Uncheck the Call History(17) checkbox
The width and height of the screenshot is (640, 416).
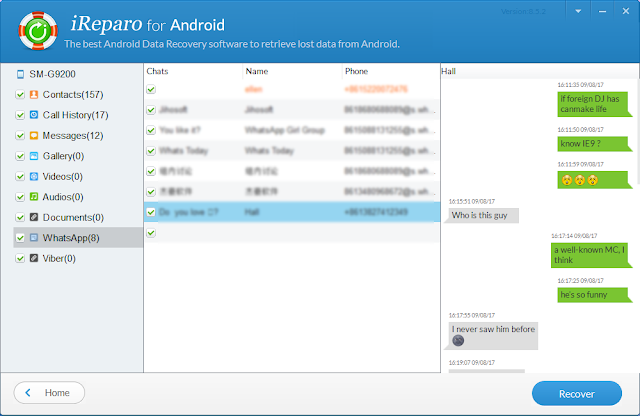[20, 115]
